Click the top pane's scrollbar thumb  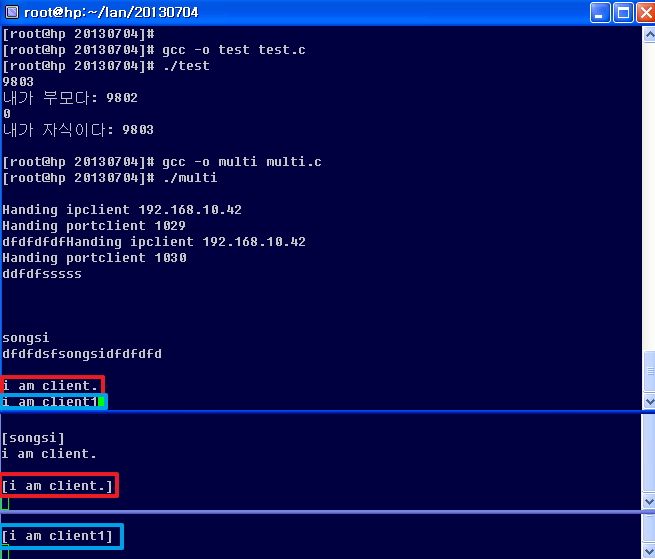coord(649,371)
